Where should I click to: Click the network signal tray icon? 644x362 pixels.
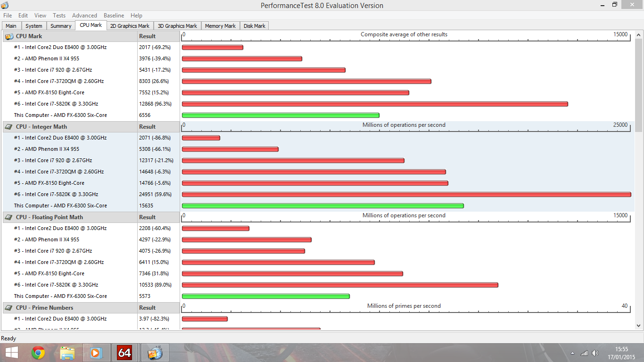[584, 353]
